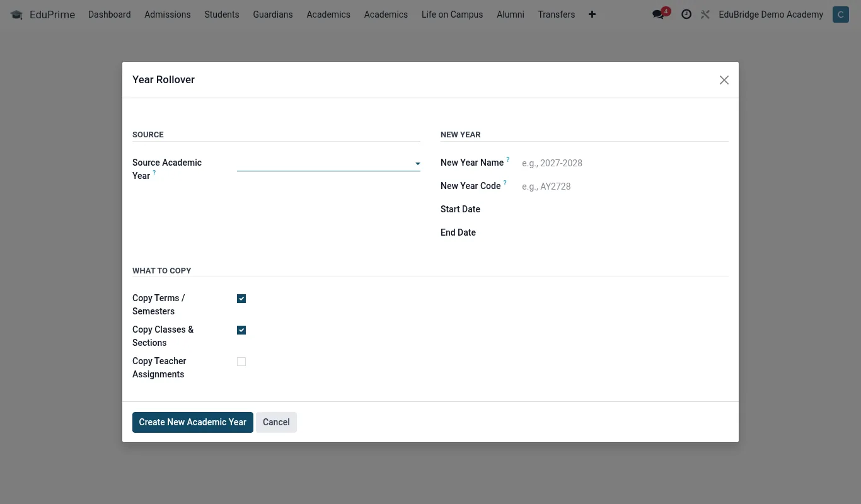
Task: Focus the New Year Code field
Action: coord(624,186)
